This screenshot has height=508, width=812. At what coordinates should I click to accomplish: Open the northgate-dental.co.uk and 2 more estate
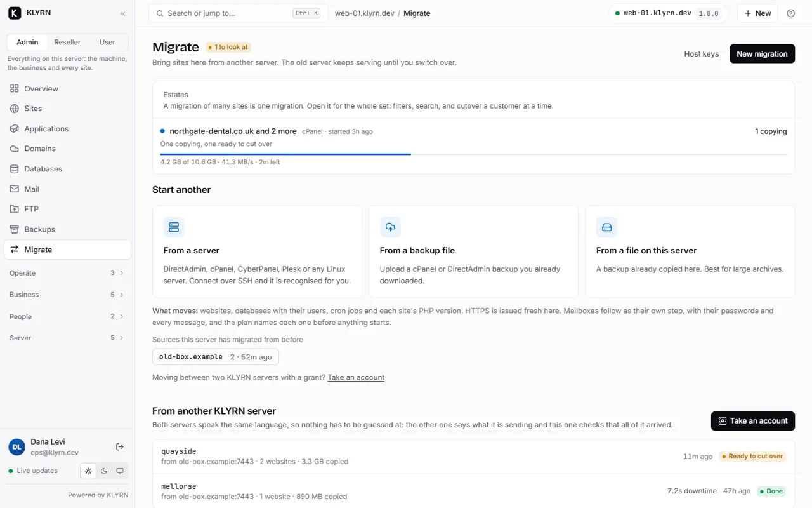click(473, 146)
